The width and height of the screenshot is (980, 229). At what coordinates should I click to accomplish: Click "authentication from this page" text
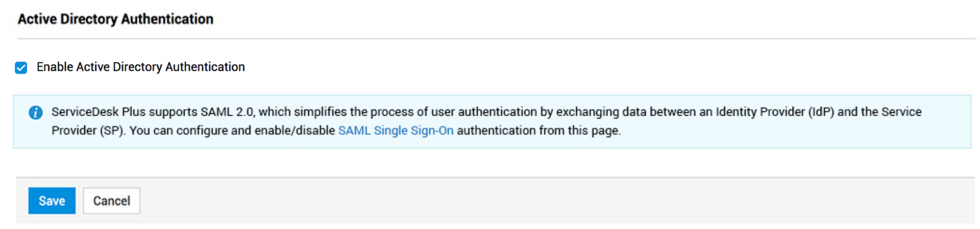point(538,131)
